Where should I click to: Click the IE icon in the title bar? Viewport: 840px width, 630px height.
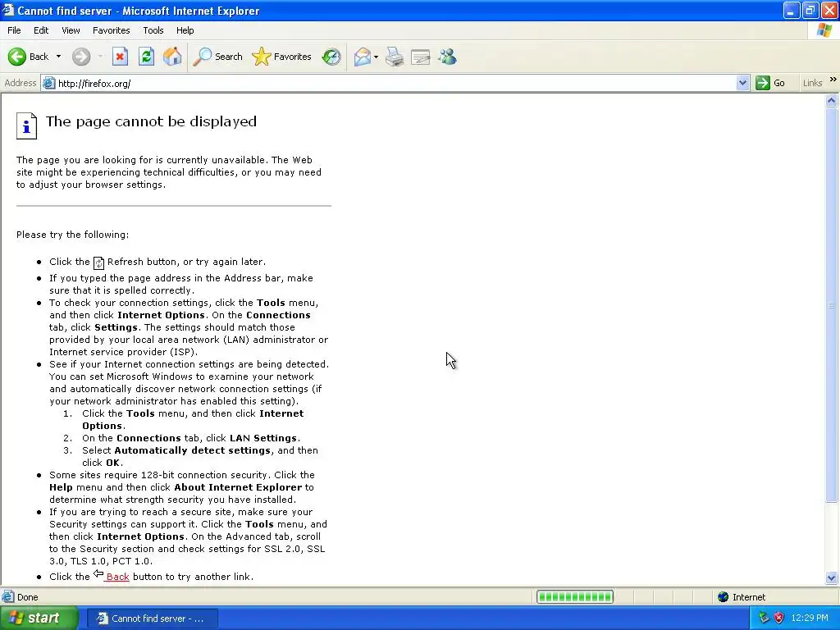7,10
